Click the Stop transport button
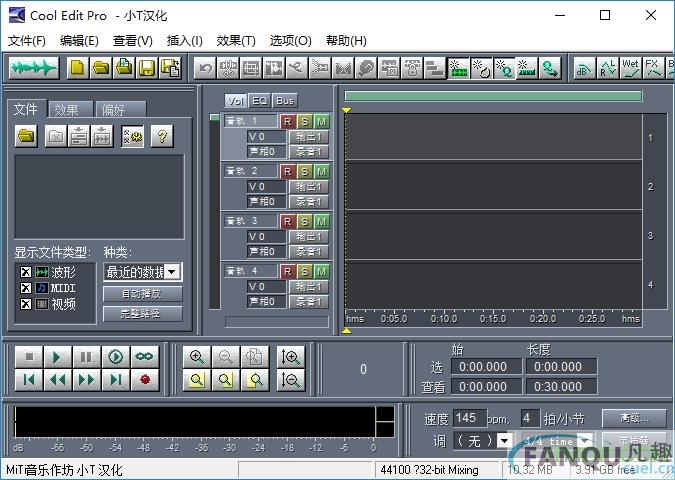Viewport: 675px width, 480px height. 29,356
